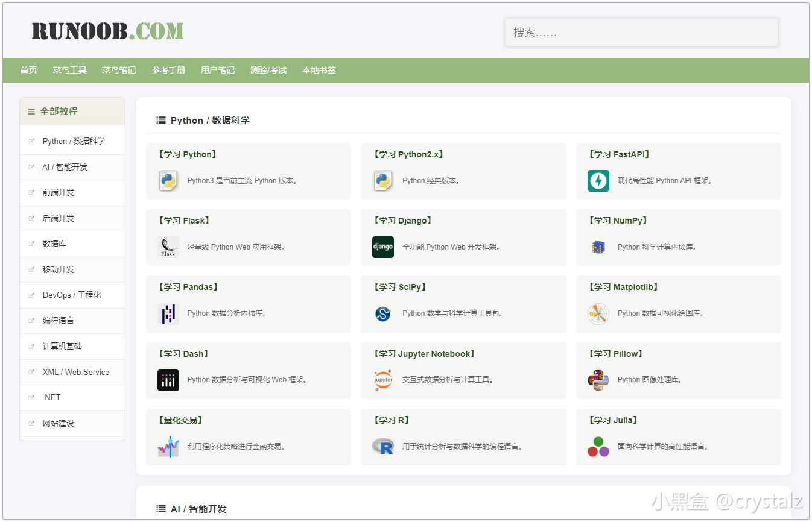This screenshot has height=522, width=812.
Task: Go to 首页 in the navigation bar
Action: (28, 70)
